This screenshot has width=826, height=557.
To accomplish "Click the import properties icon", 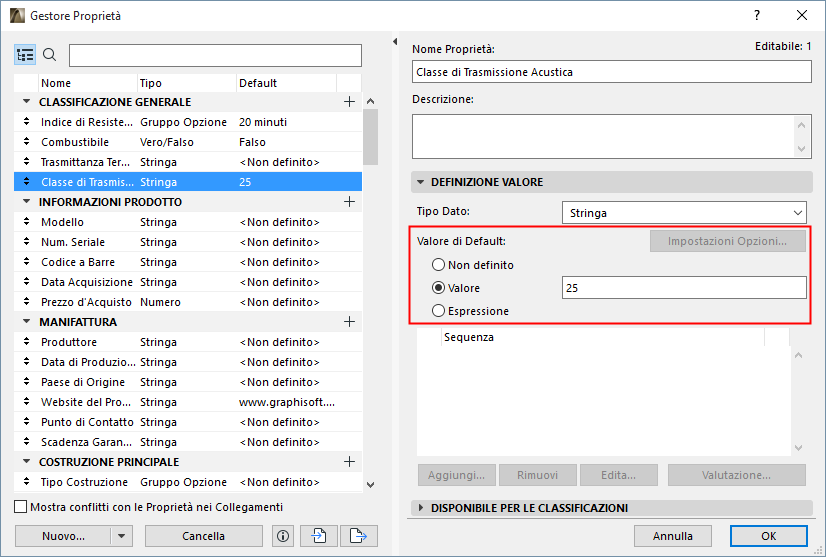I will click(x=319, y=536).
